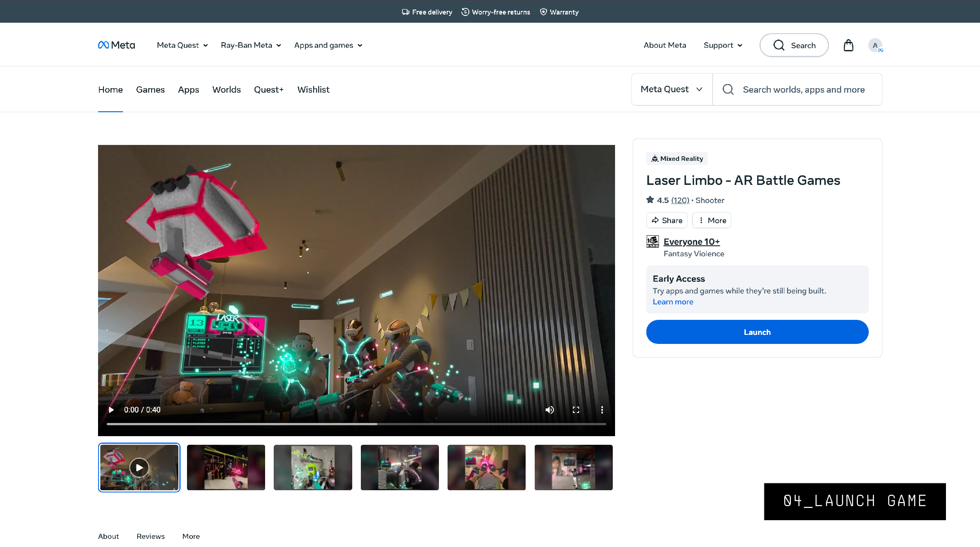The height and width of the screenshot is (547, 980).
Task: Click the ESRB Everyone 10+ rating icon
Action: [653, 241]
